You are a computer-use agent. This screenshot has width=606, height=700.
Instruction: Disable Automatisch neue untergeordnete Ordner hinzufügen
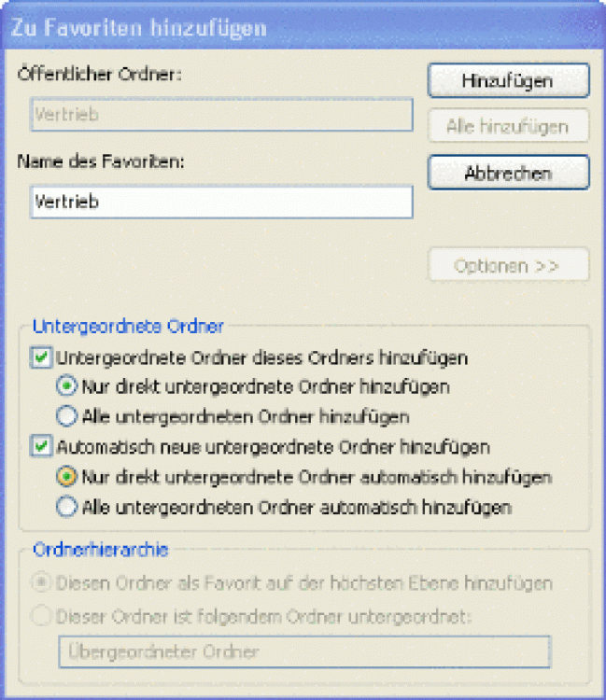(x=40, y=447)
